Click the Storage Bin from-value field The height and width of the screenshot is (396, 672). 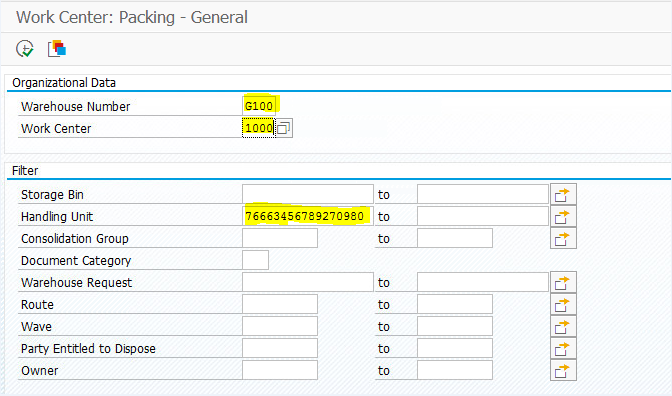308,194
